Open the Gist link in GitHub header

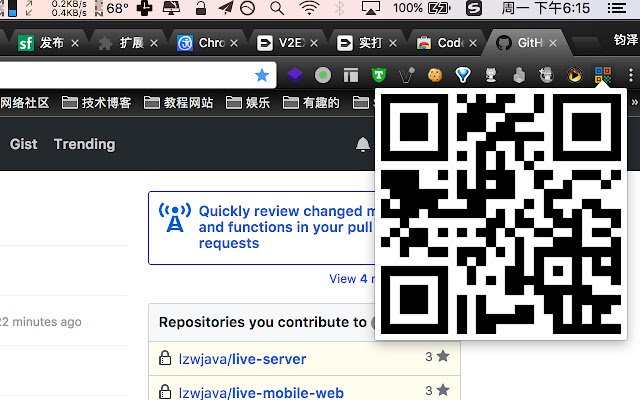tap(24, 144)
